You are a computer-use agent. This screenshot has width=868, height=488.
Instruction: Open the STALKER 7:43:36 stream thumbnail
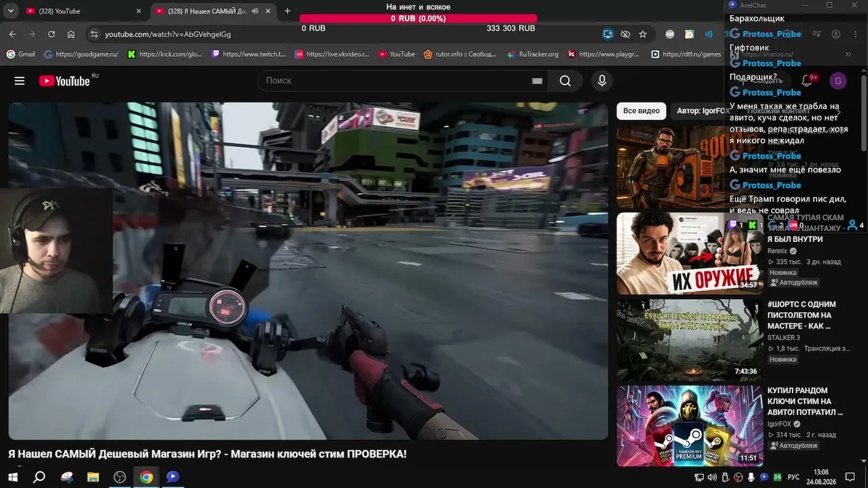(690, 340)
